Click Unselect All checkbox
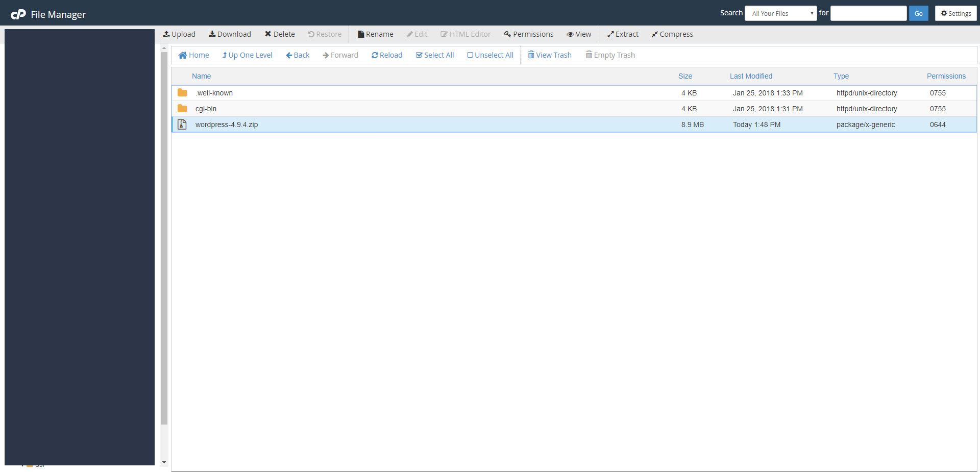This screenshot has height=472, width=980. (x=470, y=55)
